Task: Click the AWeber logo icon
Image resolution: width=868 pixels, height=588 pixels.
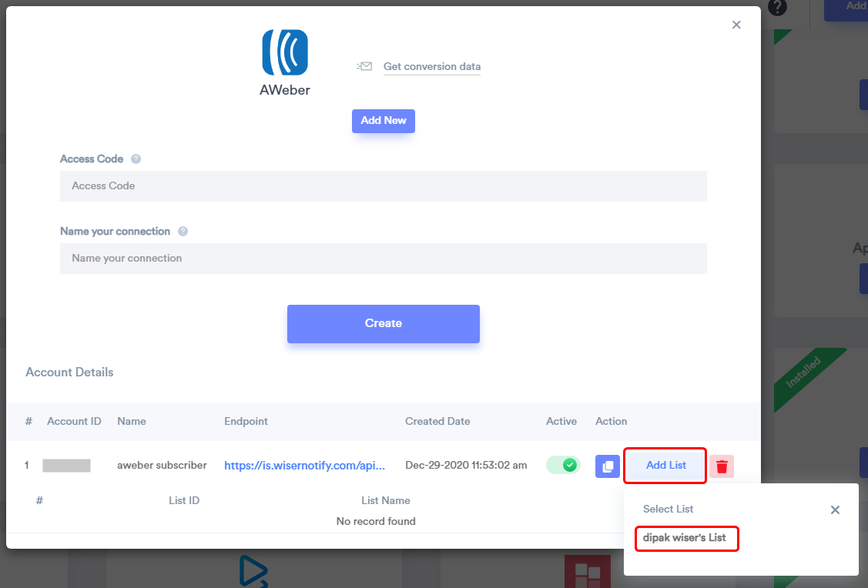Action: coord(285,52)
